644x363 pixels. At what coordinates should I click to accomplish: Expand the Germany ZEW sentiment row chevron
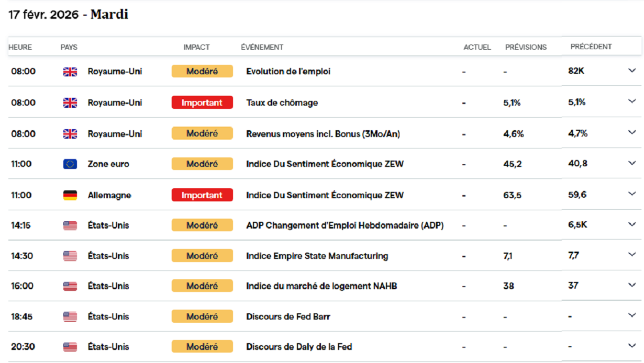tap(632, 194)
